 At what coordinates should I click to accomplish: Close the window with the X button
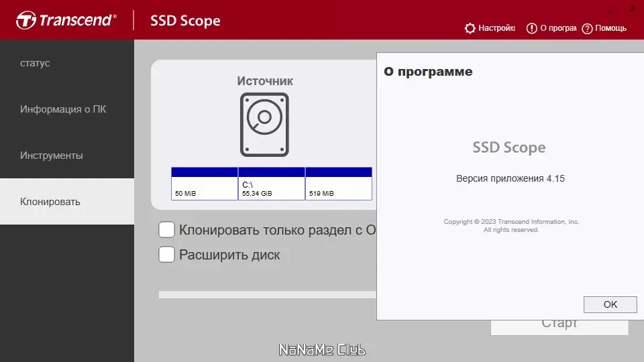633,9
